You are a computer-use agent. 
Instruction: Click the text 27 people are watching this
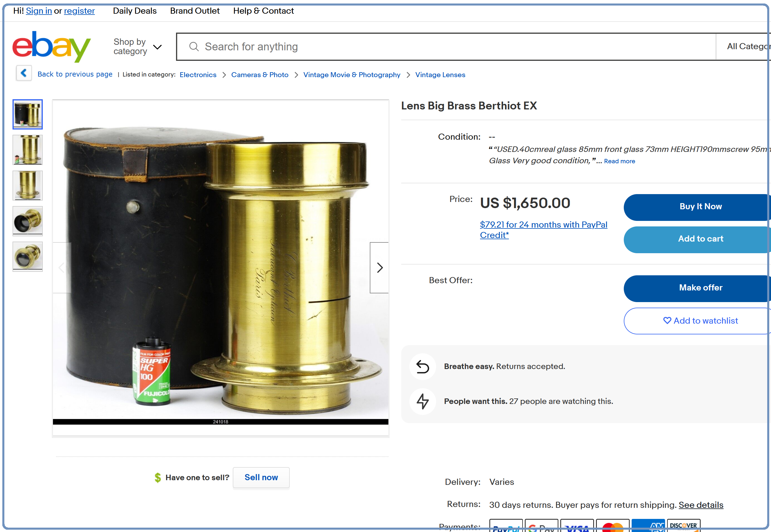[x=561, y=401]
